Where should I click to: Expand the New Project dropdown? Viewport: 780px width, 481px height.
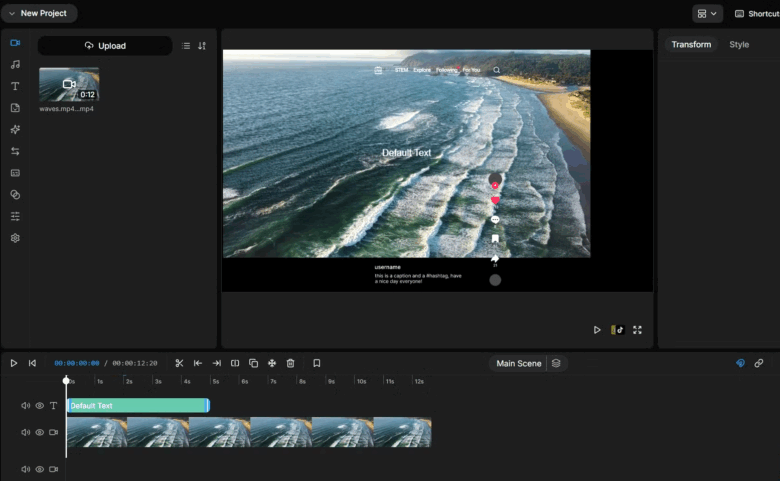tap(38, 14)
